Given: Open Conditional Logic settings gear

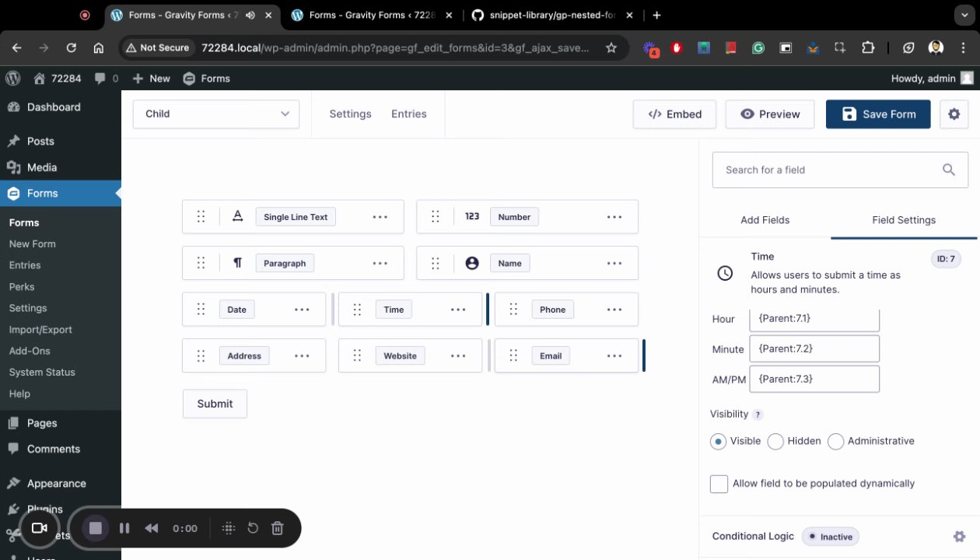Looking at the screenshot, I should click(959, 537).
